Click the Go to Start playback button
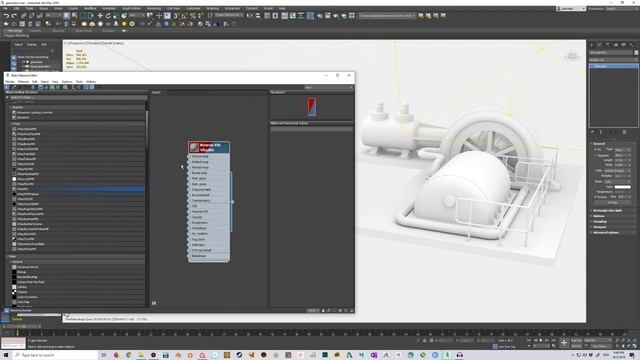The image size is (640, 360). point(529,340)
